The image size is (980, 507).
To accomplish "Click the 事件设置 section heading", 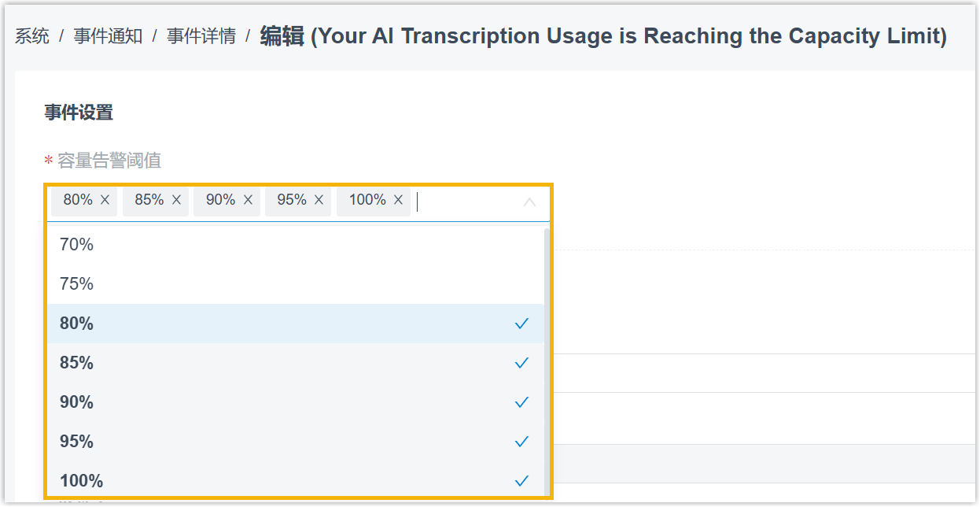I will click(x=79, y=113).
